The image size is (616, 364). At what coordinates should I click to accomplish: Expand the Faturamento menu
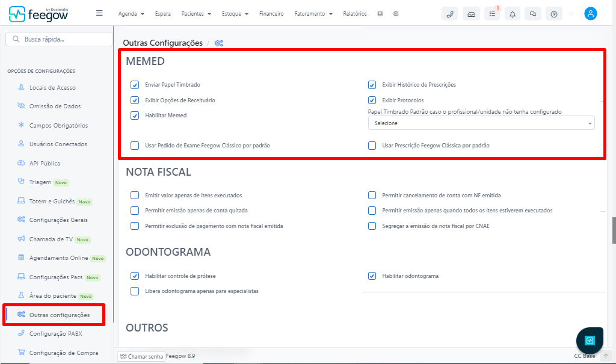tap(313, 14)
